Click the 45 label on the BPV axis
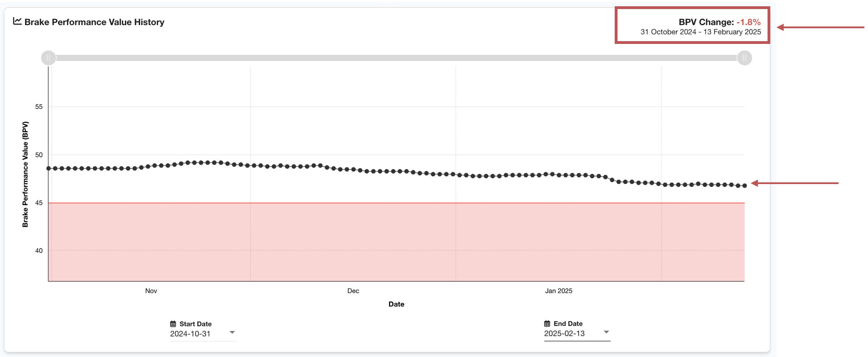This screenshot has width=868, height=357. coord(39,203)
